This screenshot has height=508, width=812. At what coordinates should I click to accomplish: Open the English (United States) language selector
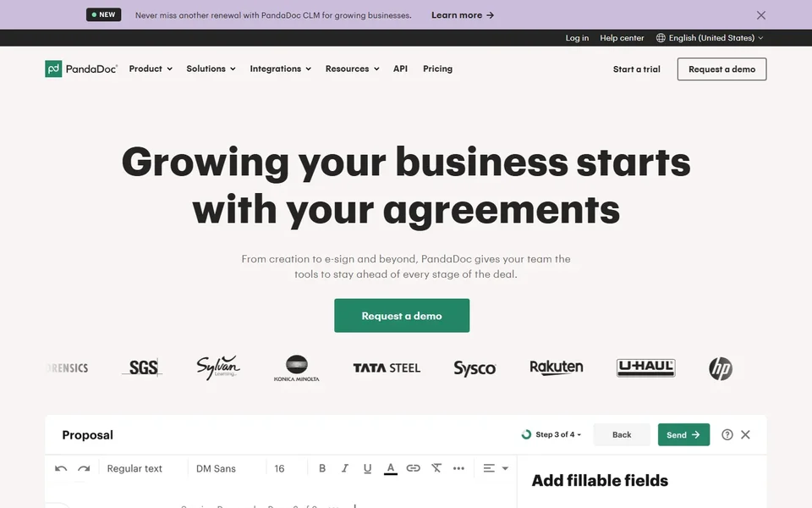pyautogui.click(x=710, y=38)
